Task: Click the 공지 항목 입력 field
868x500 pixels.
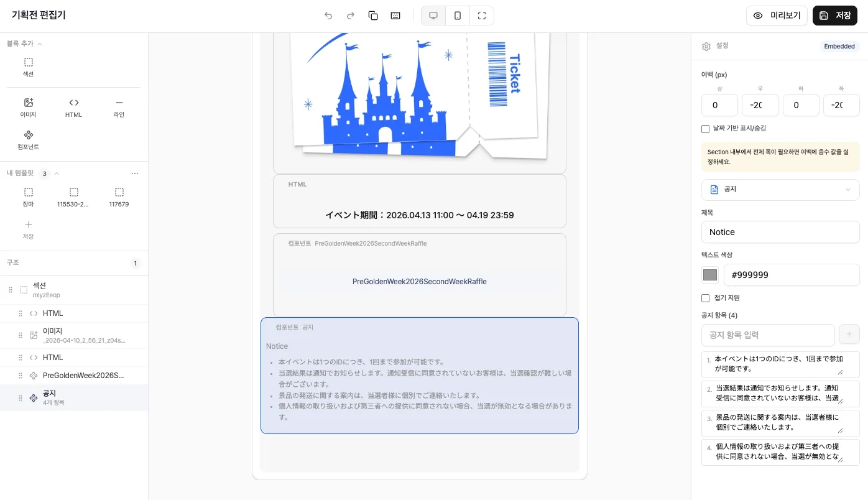Action: [768, 335]
